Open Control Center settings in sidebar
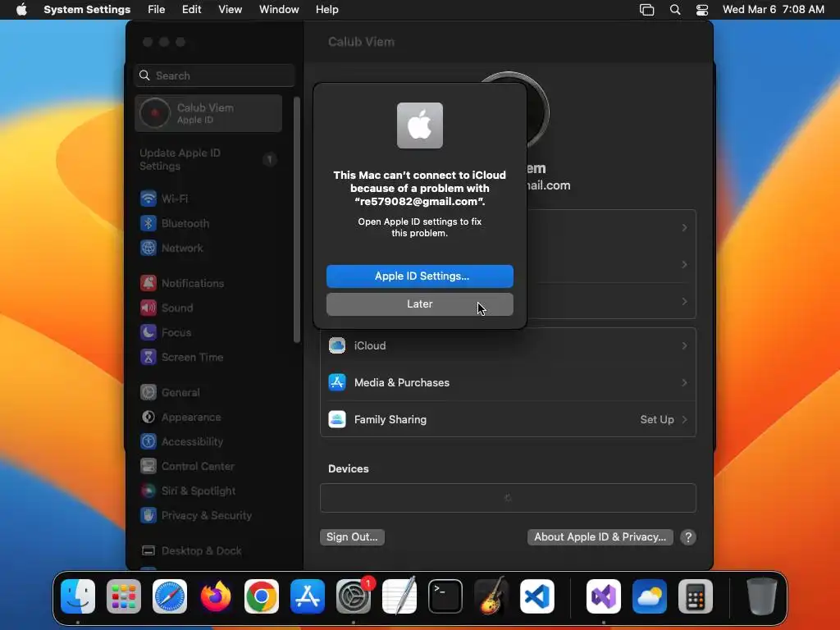Viewport: 840px width, 630px height. (x=208, y=466)
